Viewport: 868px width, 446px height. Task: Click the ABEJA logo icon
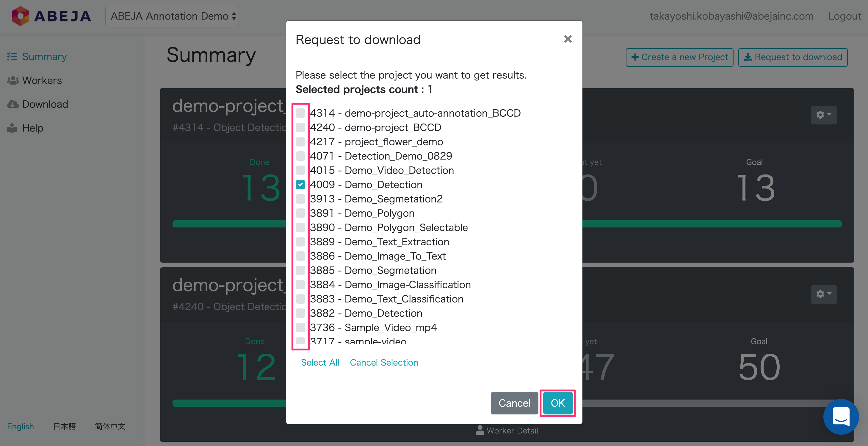(20, 16)
